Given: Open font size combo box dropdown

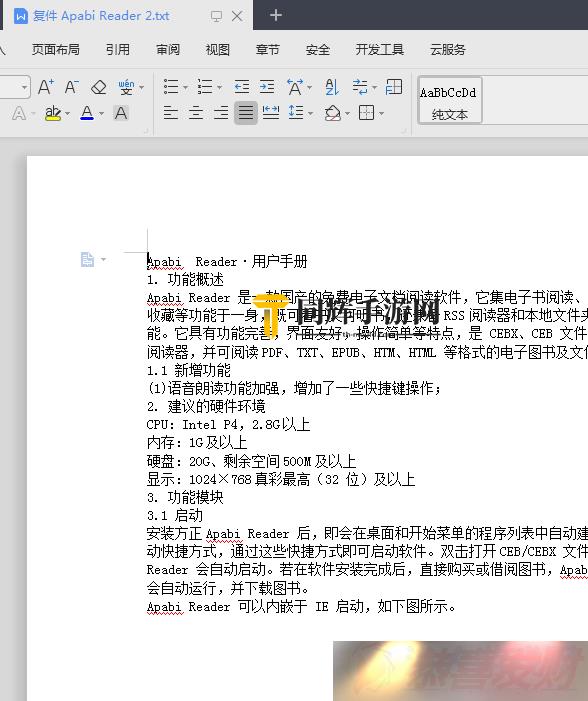Looking at the screenshot, I should point(25,87).
